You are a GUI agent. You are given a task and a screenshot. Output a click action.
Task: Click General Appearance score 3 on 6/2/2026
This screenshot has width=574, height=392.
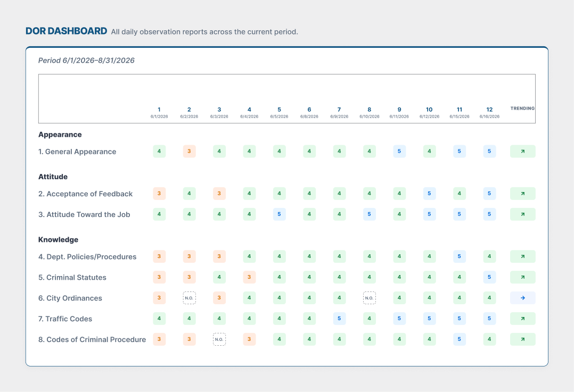189,152
